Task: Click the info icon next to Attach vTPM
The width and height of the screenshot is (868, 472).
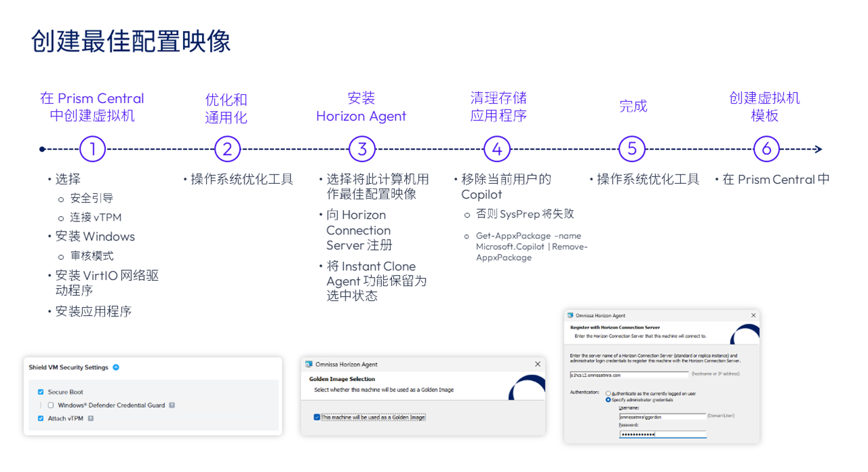Action: click(91, 419)
